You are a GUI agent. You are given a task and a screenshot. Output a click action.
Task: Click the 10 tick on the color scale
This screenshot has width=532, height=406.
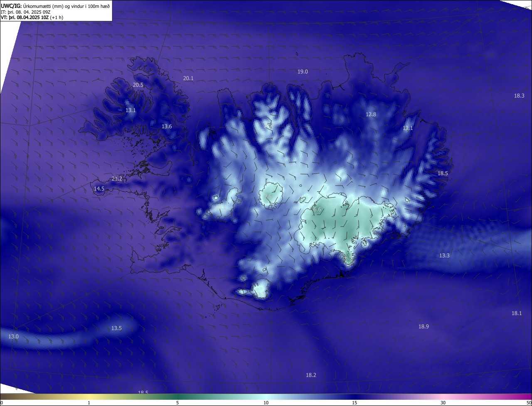click(266, 403)
